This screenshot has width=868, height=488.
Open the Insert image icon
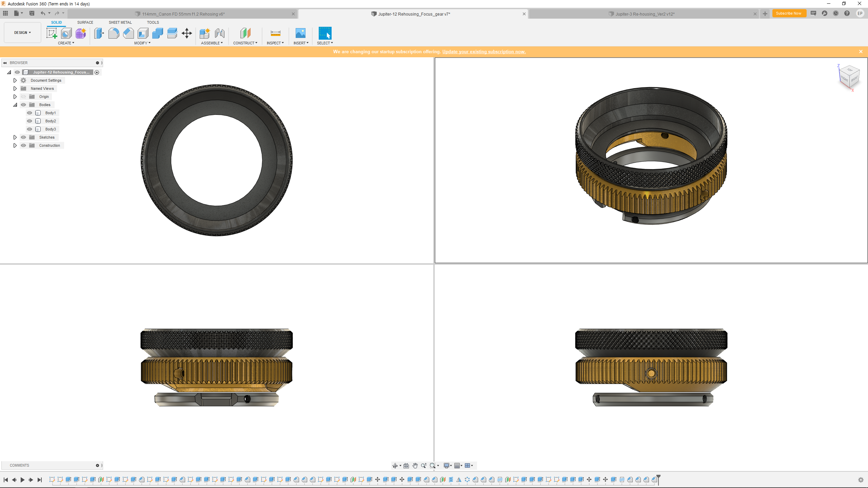coord(300,33)
